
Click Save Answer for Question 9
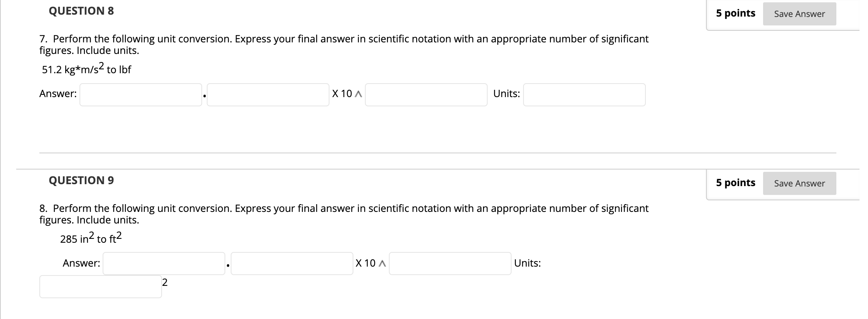pos(799,183)
